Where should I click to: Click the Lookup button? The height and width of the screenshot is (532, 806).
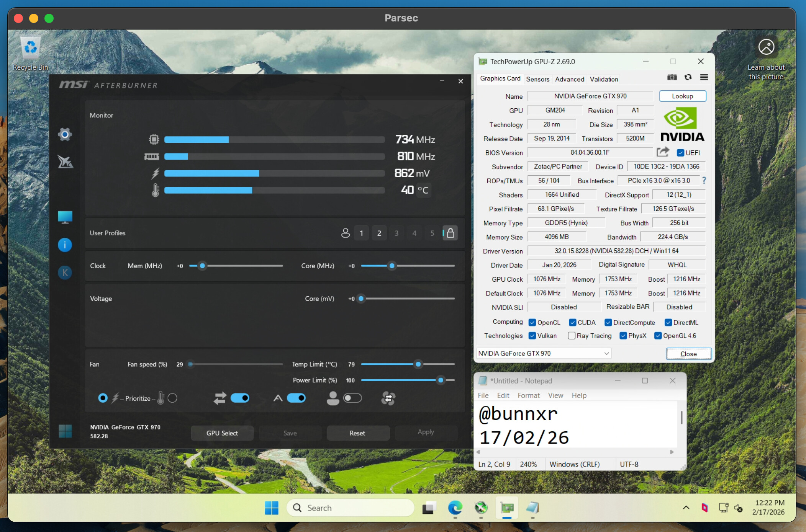coord(682,96)
